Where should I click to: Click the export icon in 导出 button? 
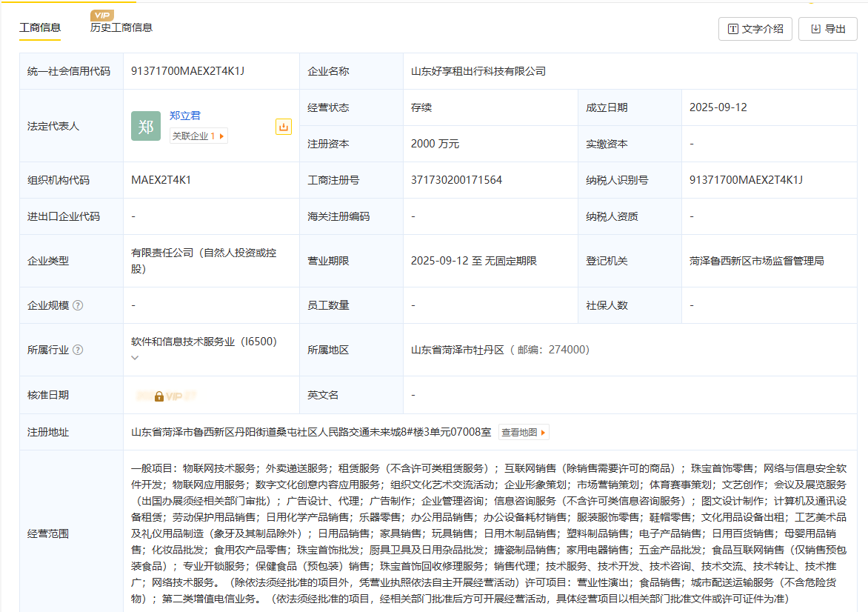point(815,29)
